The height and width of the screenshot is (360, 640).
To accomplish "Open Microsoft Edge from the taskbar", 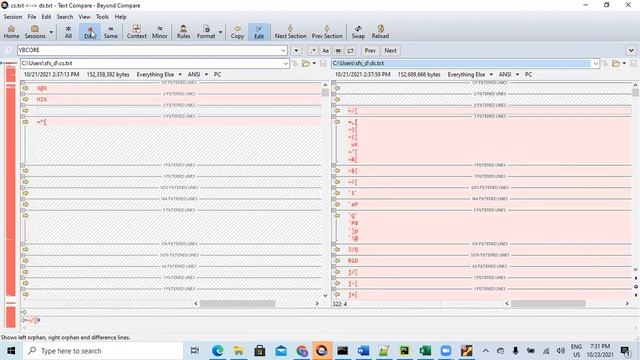I will point(218,351).
